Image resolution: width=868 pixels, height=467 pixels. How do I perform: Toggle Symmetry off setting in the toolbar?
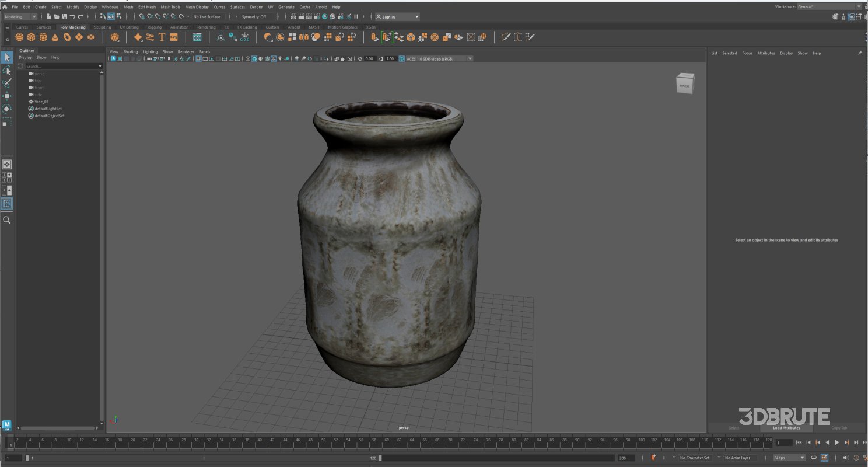[255, 16]
